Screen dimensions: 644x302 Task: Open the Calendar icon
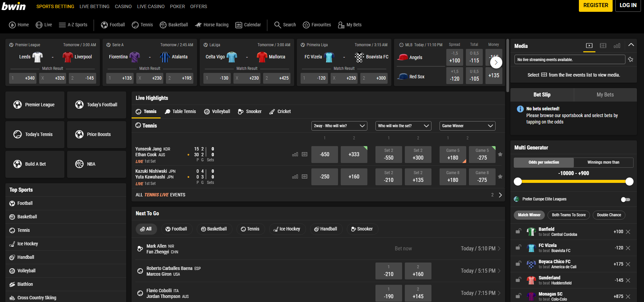239,25
